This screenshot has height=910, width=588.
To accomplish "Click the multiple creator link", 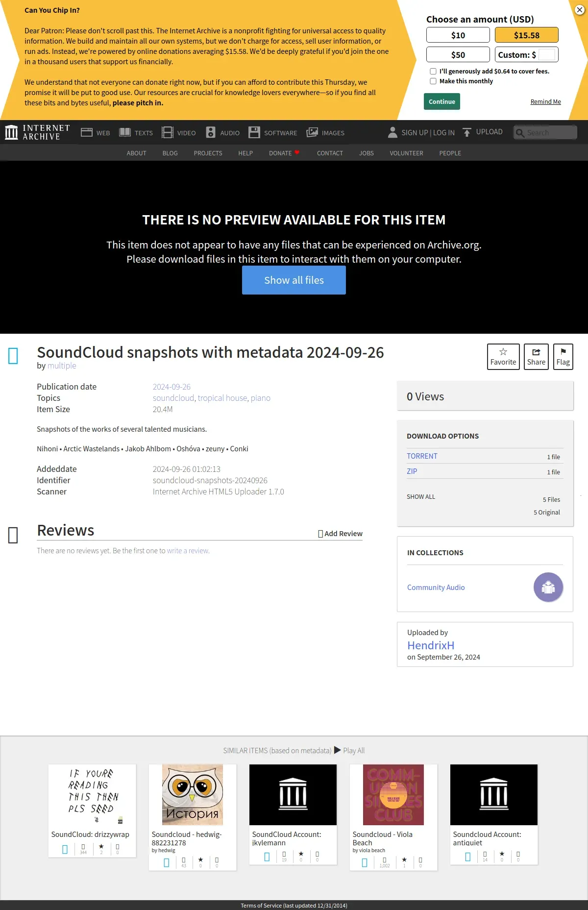I will coord(62,366).
